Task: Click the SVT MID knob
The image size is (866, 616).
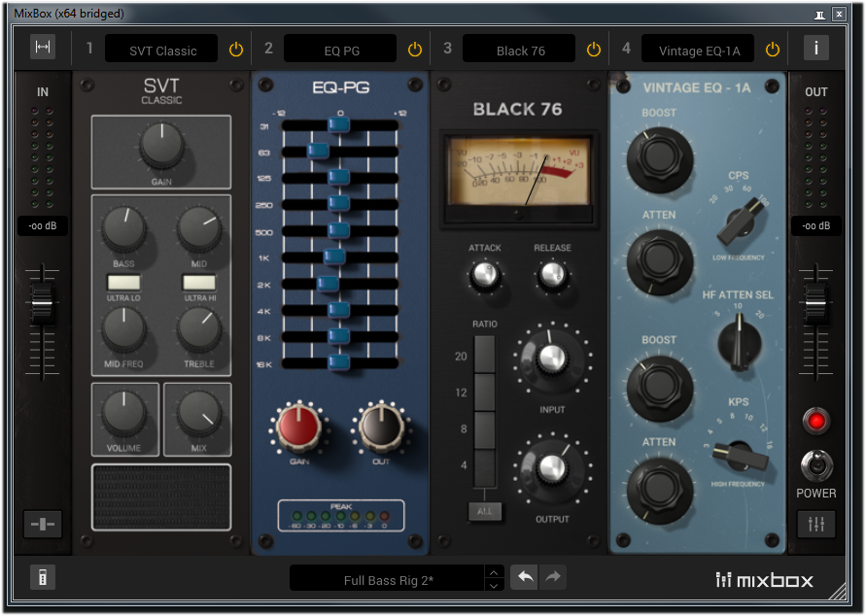Action: 199,228
